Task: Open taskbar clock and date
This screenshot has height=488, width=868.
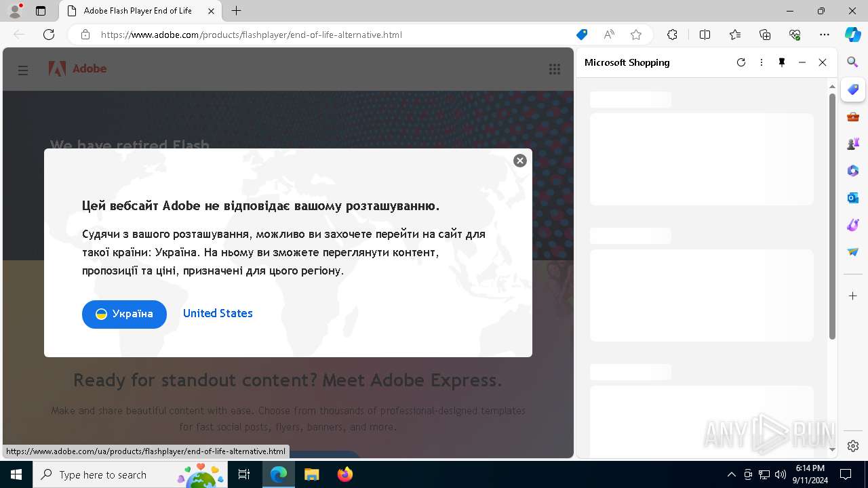Action: [810, 474]
